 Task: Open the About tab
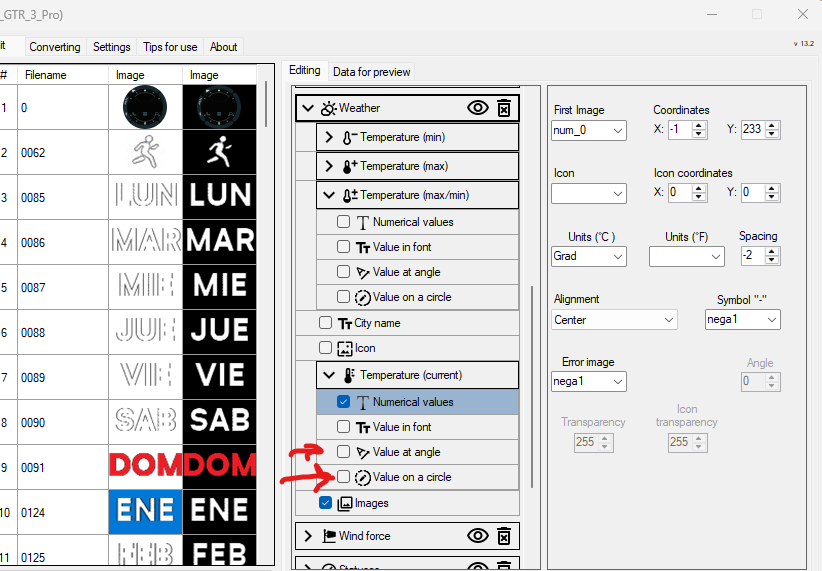coord(224,47)
